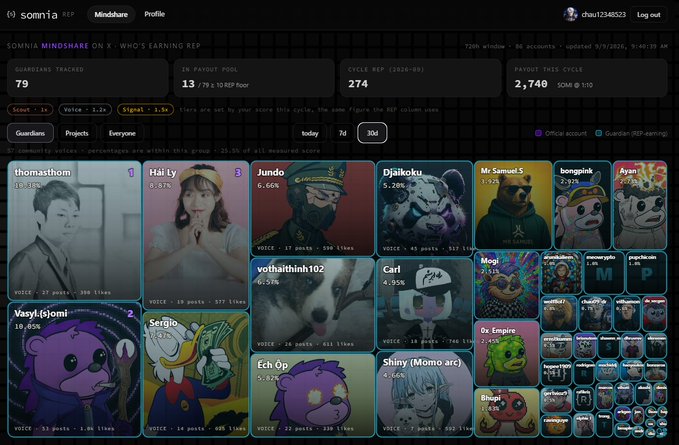Screen dimensions: 679x445
Task: Open the Mindshare tab
Action: [x=111, y=14]
